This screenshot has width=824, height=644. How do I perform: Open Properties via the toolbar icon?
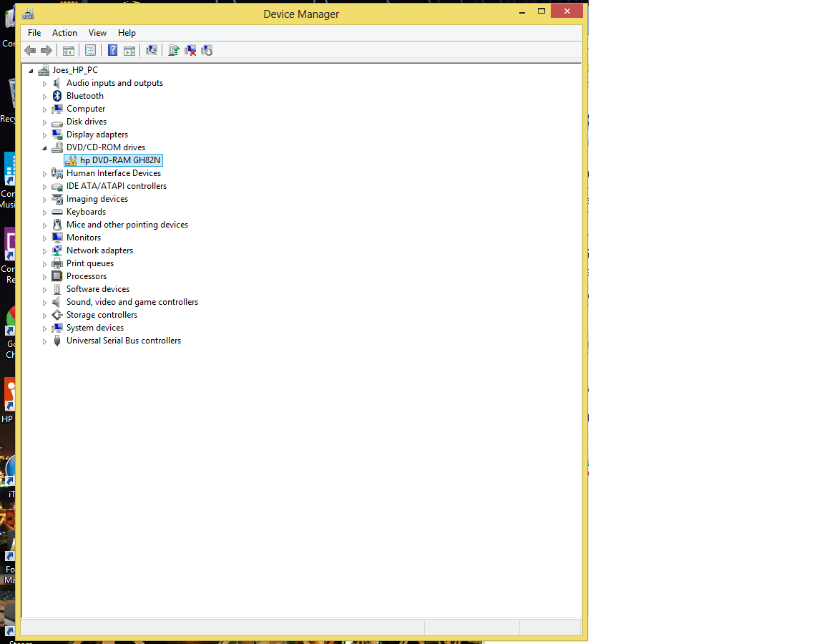pyautogui.click(x=90, y=50)
